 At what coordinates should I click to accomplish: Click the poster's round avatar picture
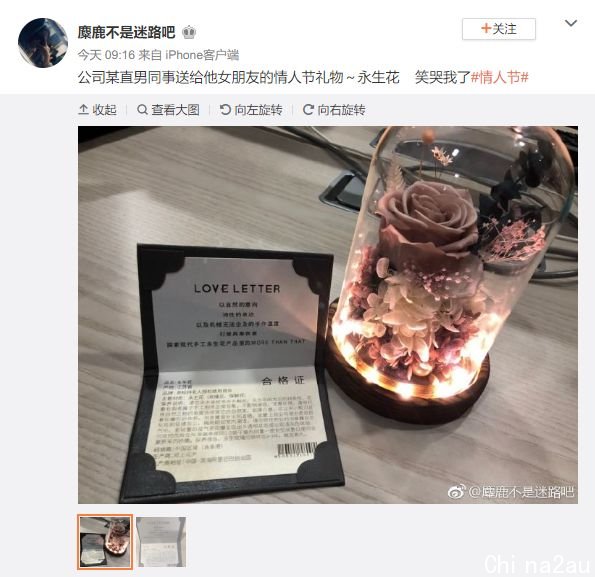coord(42,42)
